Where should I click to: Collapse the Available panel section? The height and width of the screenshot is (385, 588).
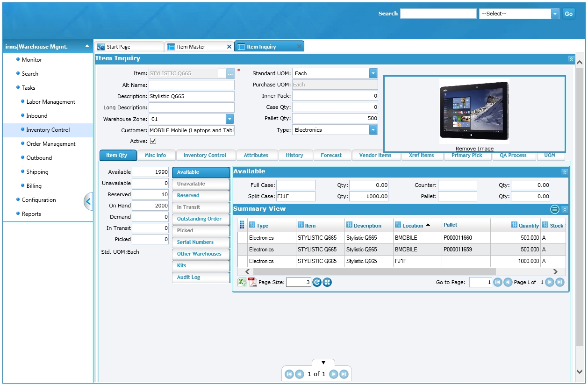(x=565, y=172)
